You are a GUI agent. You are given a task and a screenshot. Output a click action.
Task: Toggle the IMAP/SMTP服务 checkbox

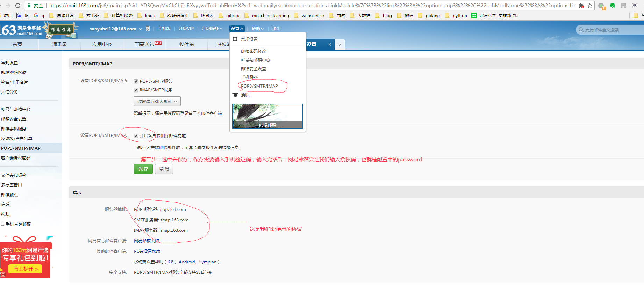click(136, 90)
